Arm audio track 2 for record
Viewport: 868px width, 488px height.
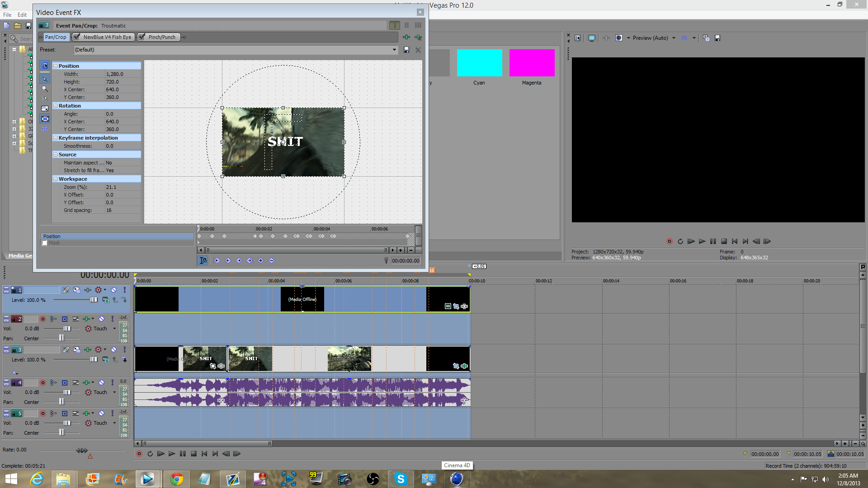(43, 319)
